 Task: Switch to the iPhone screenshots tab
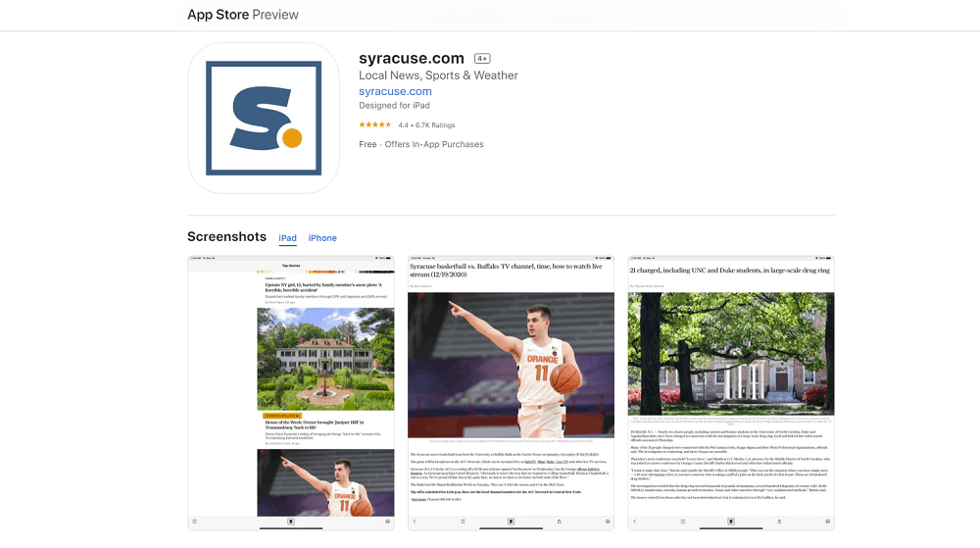[322, 238]
